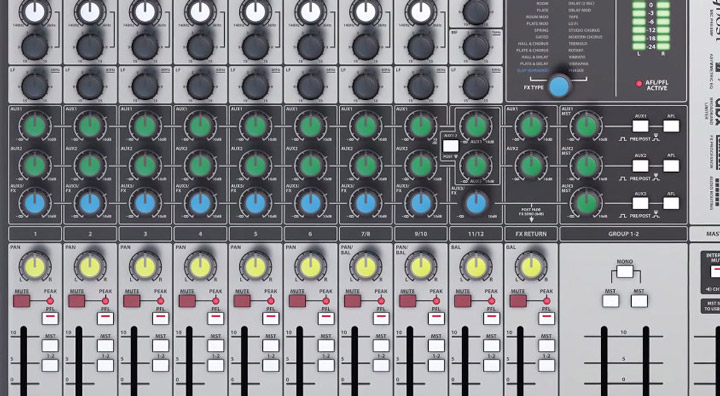This screenshot has height=396, width=720.
Task: Mute channel 1 with red MUTE button
Action: click(x=22, y=301)
